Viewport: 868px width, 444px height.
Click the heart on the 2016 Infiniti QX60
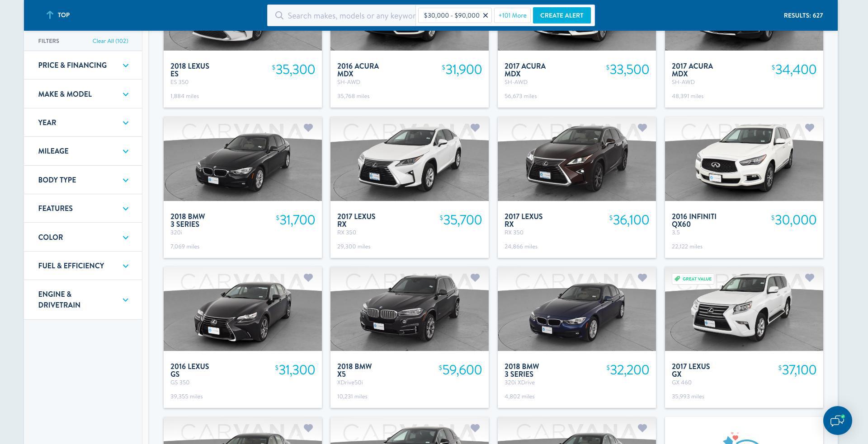(810, 128)
